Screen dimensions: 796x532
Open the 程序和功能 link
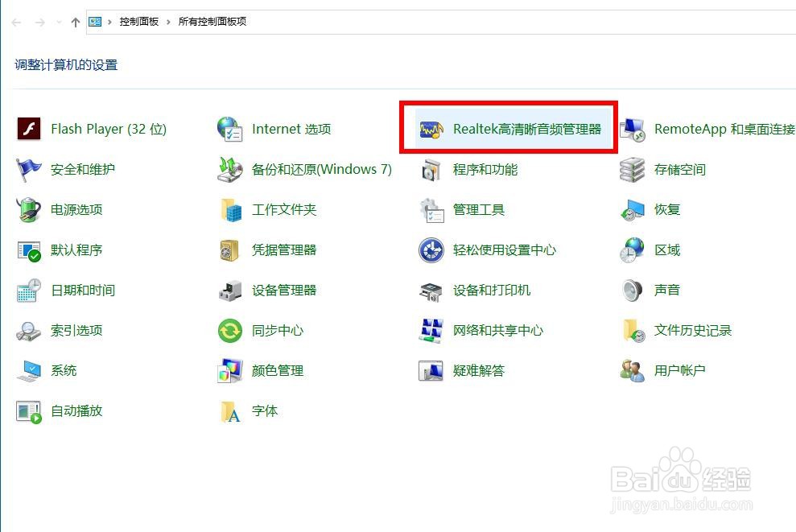point(485,170)
